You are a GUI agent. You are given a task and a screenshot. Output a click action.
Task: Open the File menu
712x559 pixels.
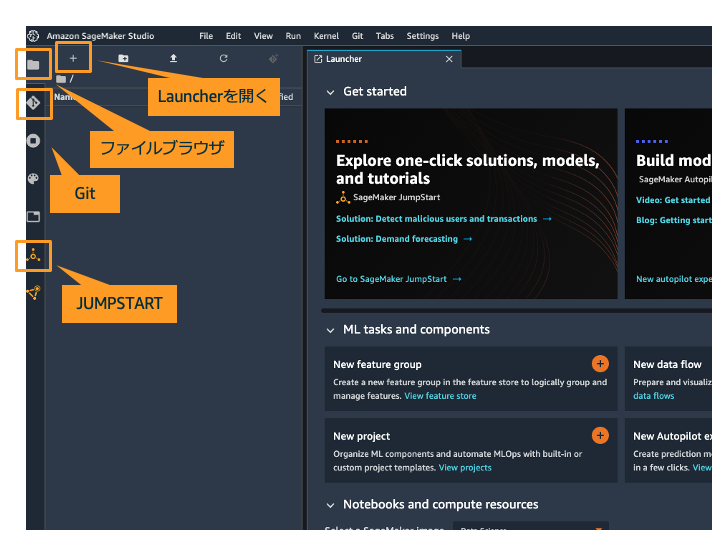tap(206, 36)
